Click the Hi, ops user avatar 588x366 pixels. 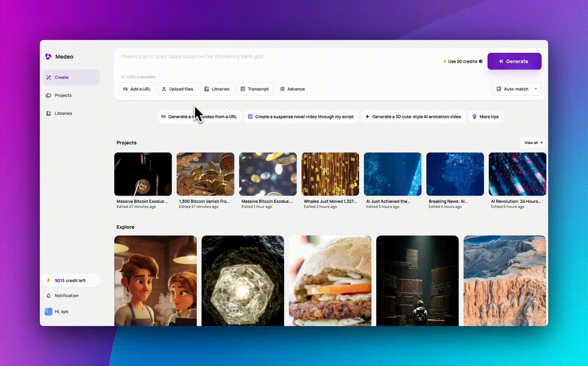click(x=48, y=312)
